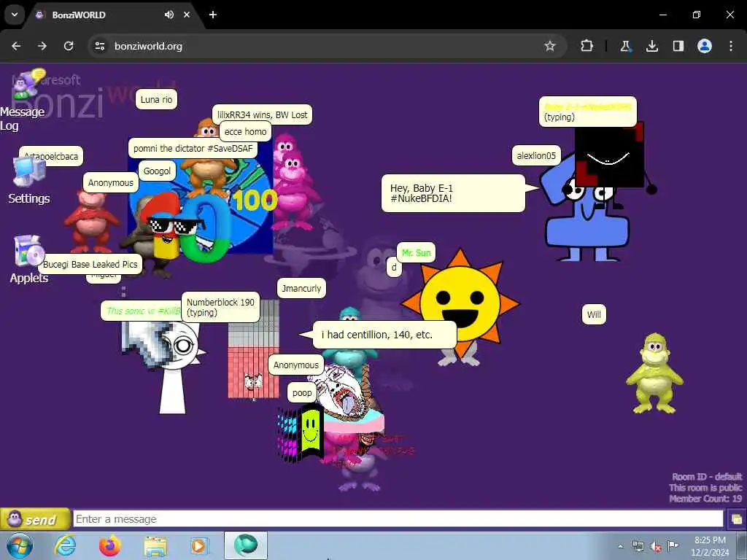747x560 pixels.
Task: Click the red Anonymous gorilla
Action: (90, 220)
